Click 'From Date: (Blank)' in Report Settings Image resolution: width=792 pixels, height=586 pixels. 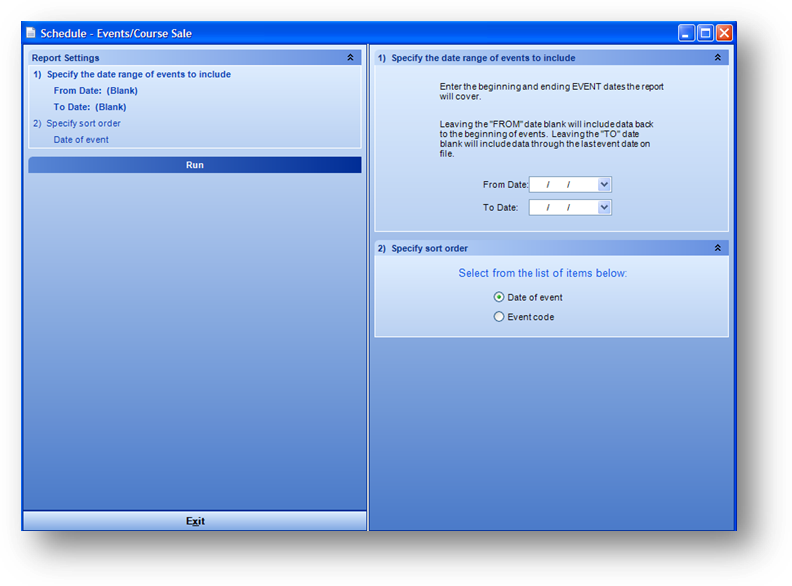[x=95, y=90]
